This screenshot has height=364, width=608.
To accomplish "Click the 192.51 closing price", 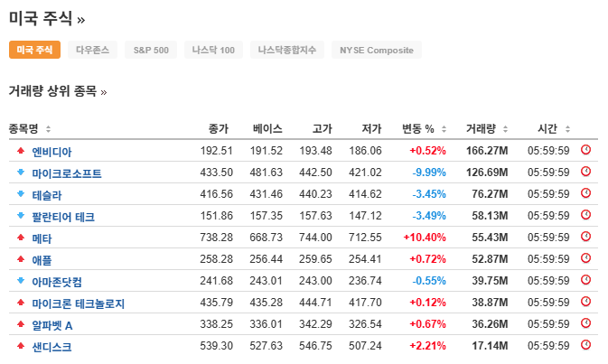I will 216,151.
